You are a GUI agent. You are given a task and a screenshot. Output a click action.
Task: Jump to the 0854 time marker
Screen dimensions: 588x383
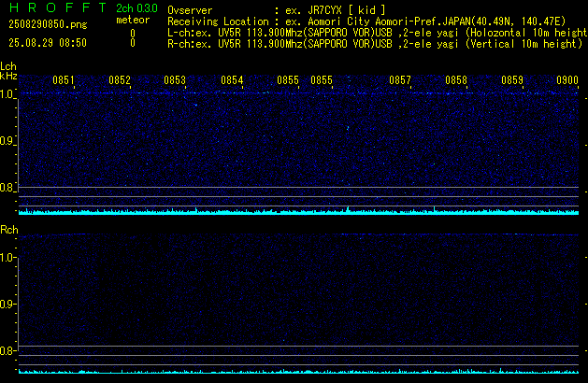click(232, 80)
